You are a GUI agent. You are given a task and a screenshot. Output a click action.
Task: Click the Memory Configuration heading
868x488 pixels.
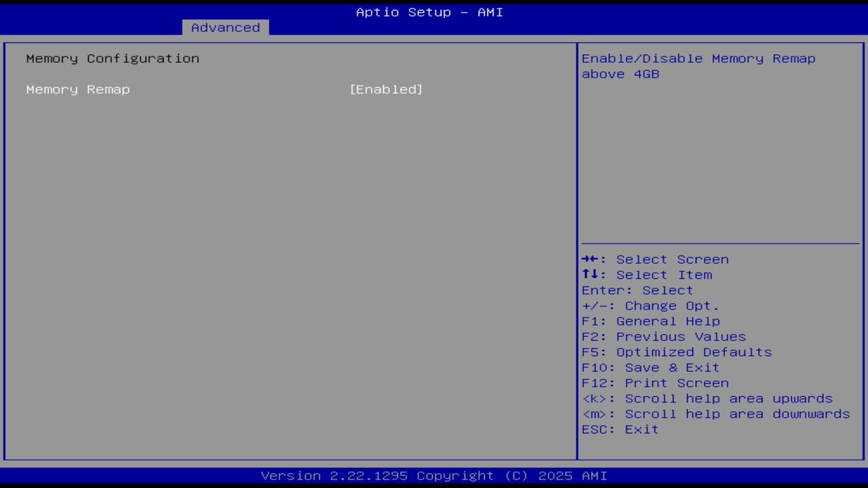click(113, 58)
